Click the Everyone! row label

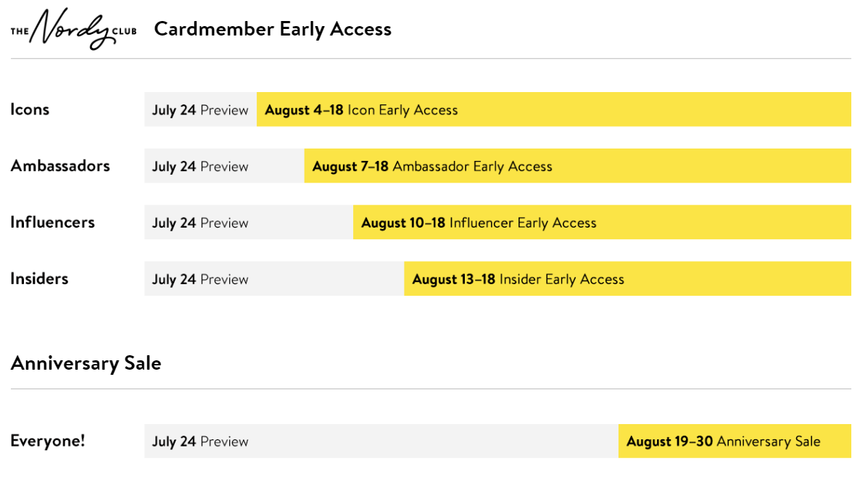pos(48,441)
